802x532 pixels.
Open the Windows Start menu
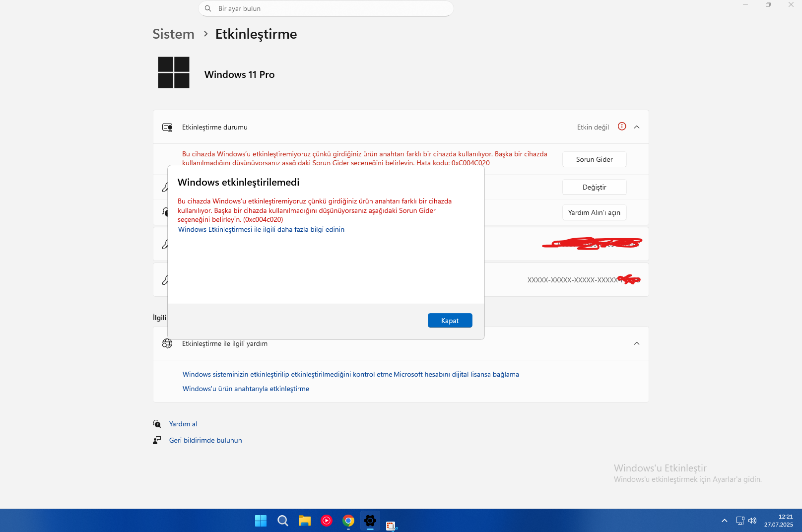click(x=261, y=521)
